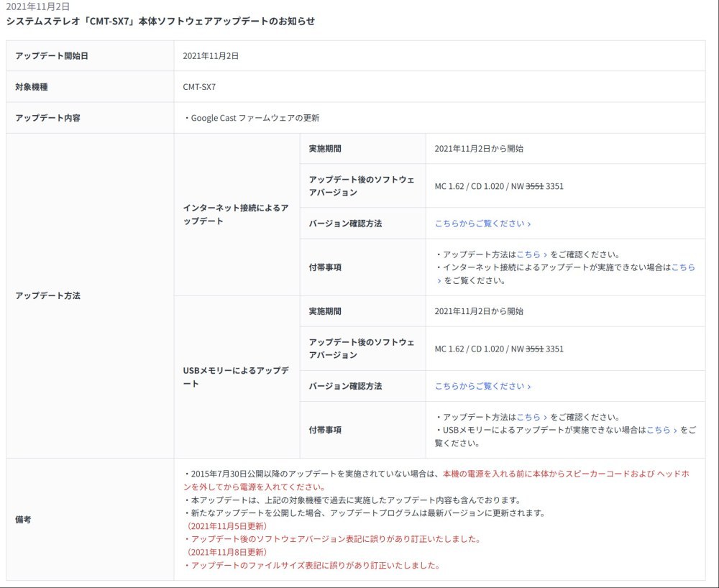This screenshot has height=588, width=719.
Task: Click 付帯事項 label in Internet update section
Action: click(325, 267)
